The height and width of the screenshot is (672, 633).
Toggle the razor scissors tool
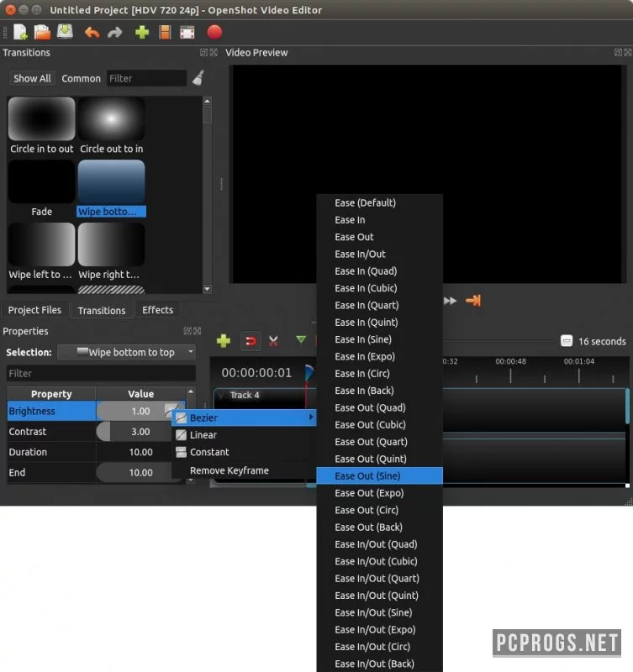click(x=273, y=341)
